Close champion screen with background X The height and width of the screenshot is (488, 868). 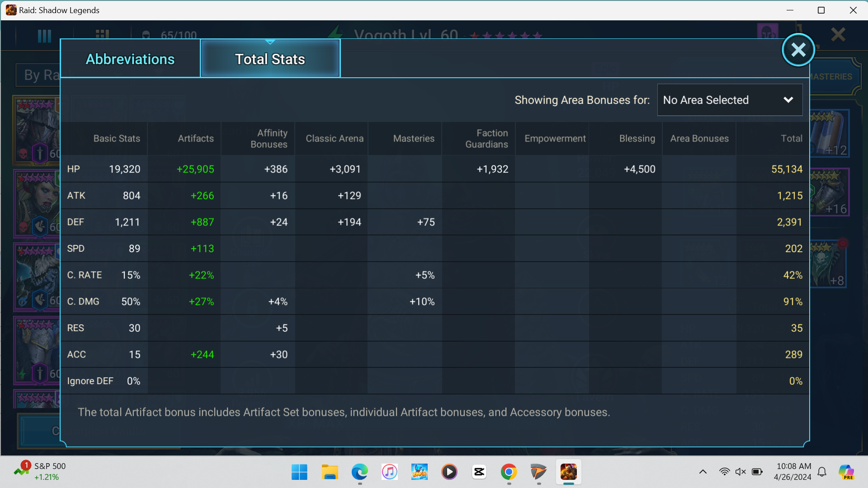(838, 34)
